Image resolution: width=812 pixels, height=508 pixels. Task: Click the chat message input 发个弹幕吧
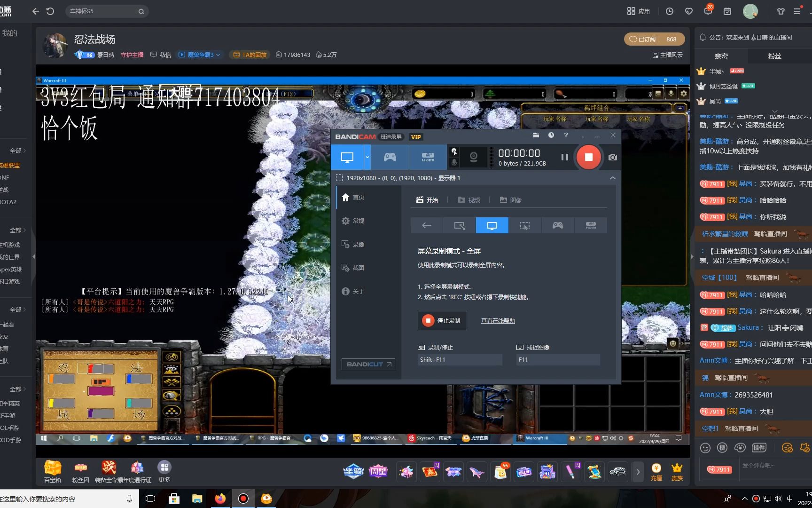point(775,466)
